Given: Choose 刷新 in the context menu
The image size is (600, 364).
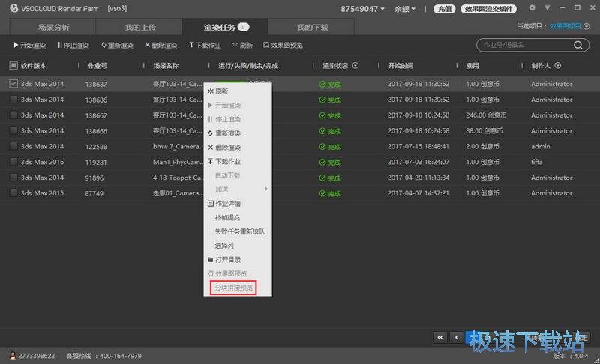Looking at the screenshot, I should point(238,91).
